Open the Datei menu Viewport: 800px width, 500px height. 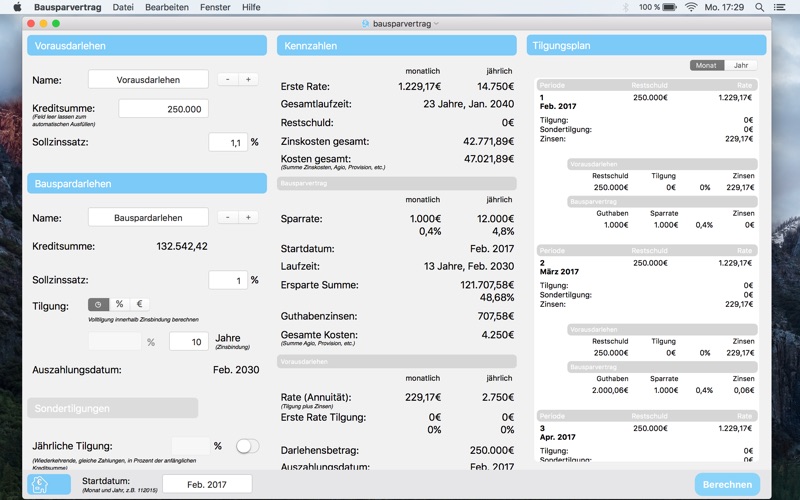coord(123,7)
